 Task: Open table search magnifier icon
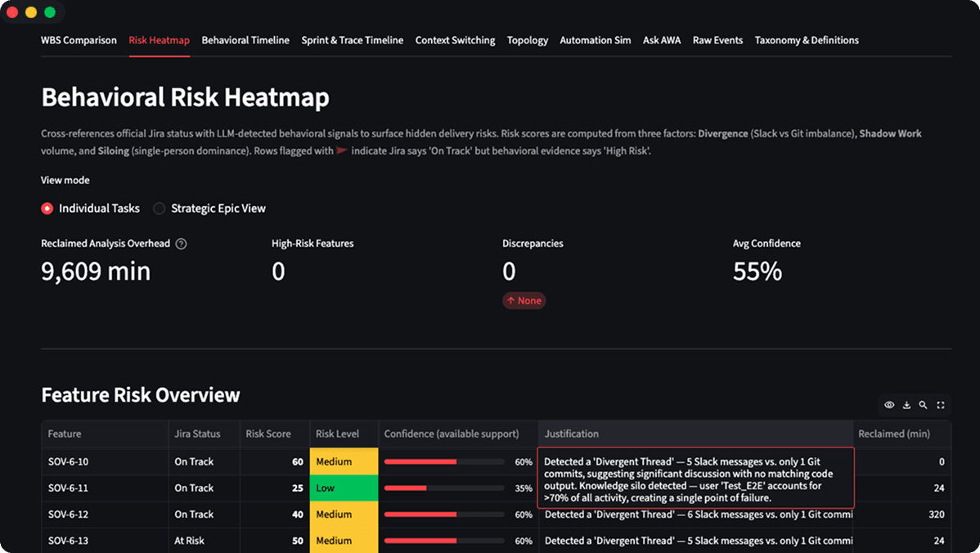coord(923,405)
